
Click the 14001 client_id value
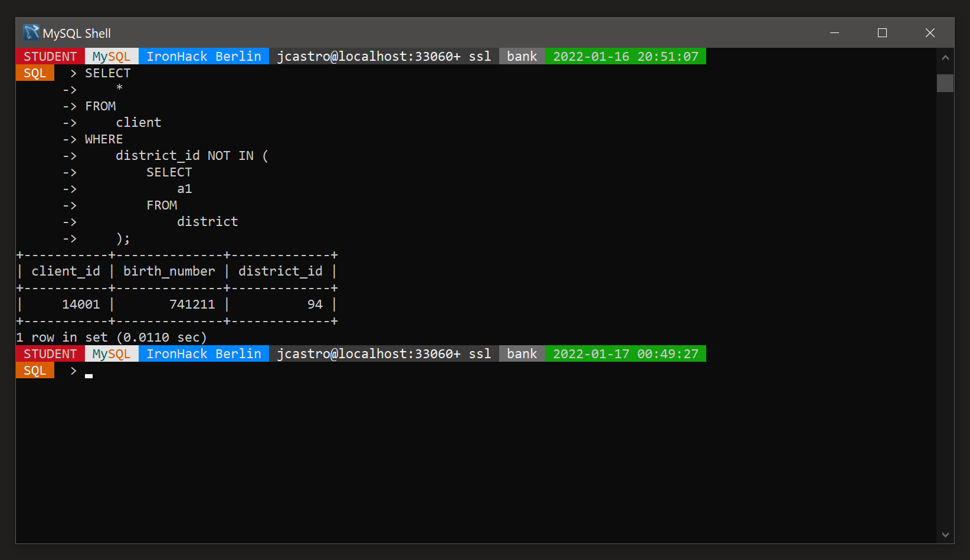click(81, 304)
